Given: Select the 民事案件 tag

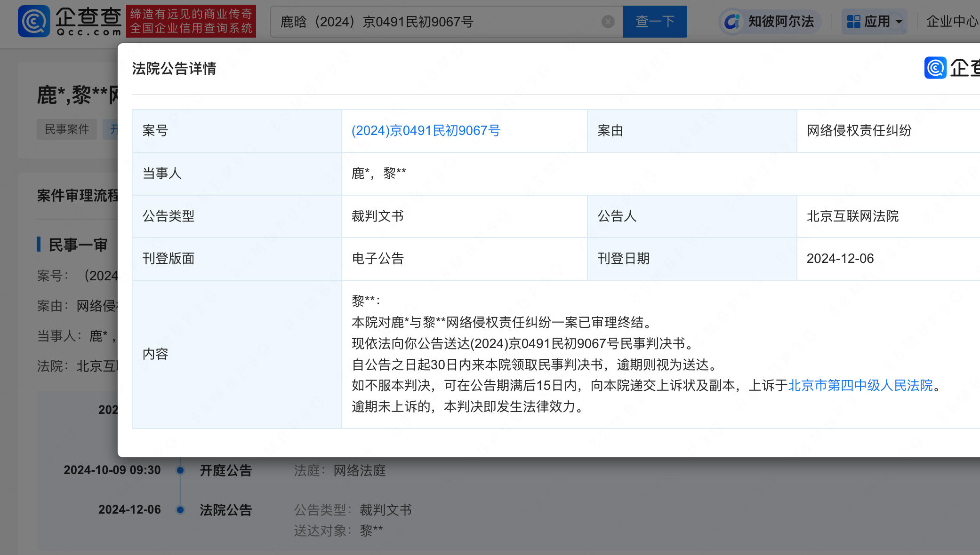Looking at the screenshot, I should tap(66, 129).
